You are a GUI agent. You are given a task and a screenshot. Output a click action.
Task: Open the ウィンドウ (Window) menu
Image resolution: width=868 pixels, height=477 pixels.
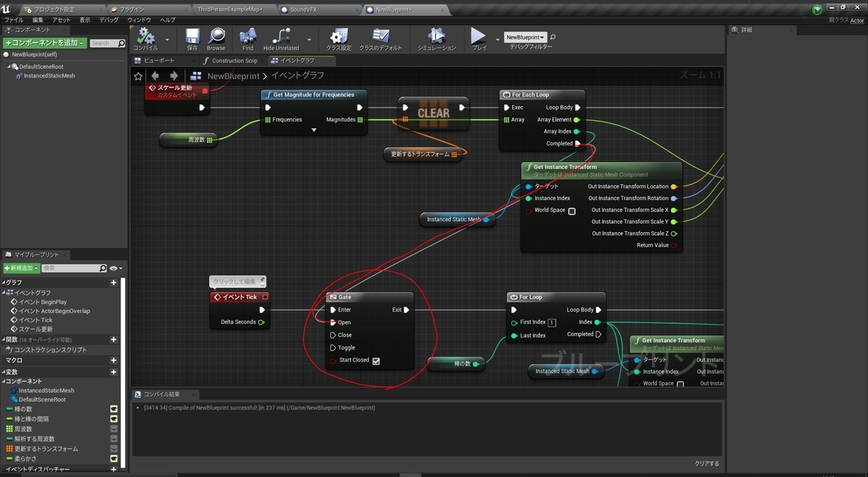pyautogui.click(x=139, y=20)
